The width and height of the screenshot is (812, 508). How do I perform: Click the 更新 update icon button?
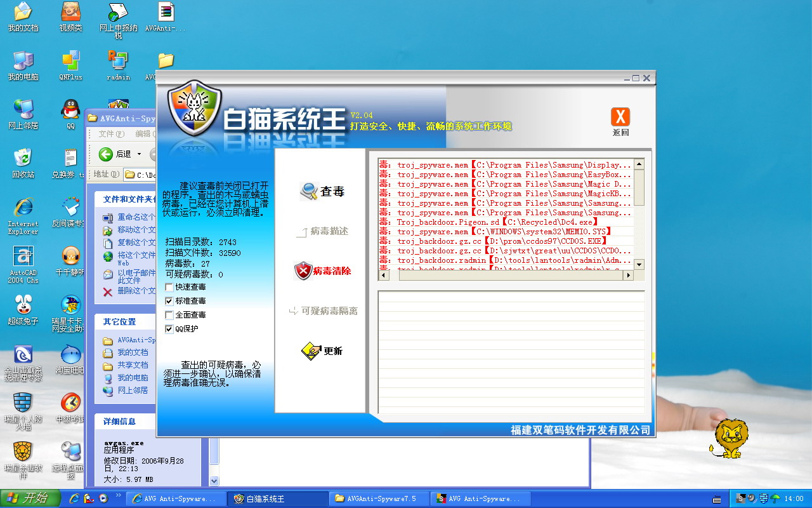[322, 351]
